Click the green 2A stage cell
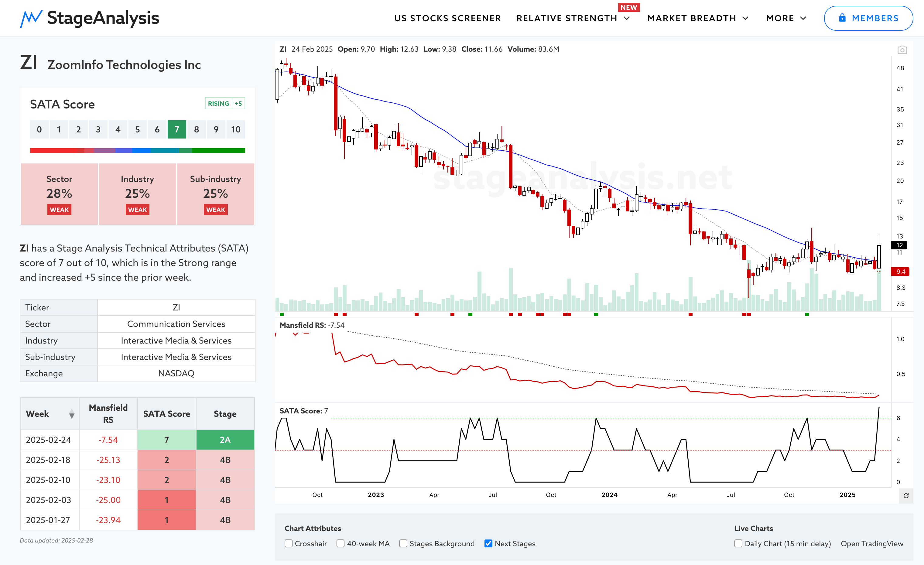This screenshot has height=565, width=924. pyautogui.click(x=225, y=440)
